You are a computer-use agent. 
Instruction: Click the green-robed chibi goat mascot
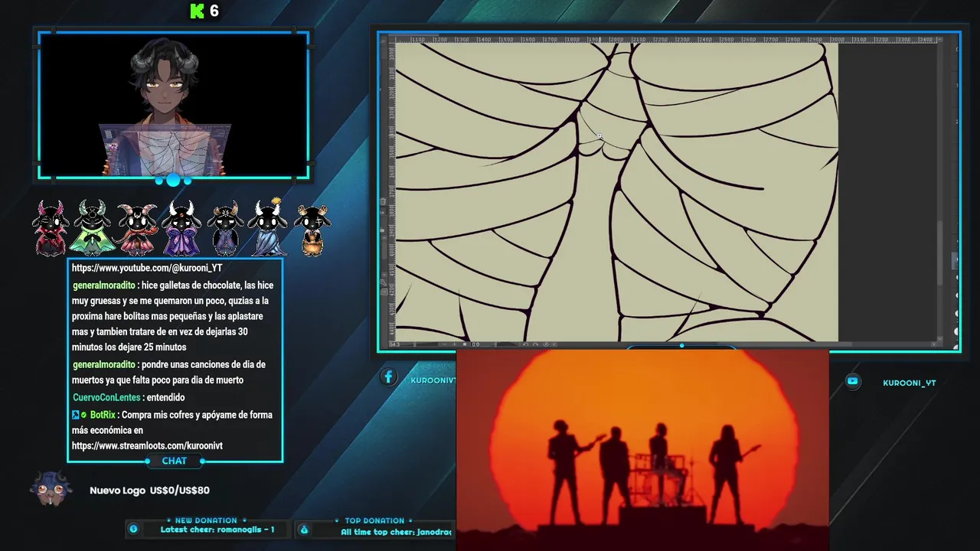pyautogui.click(x=93, y=228)
